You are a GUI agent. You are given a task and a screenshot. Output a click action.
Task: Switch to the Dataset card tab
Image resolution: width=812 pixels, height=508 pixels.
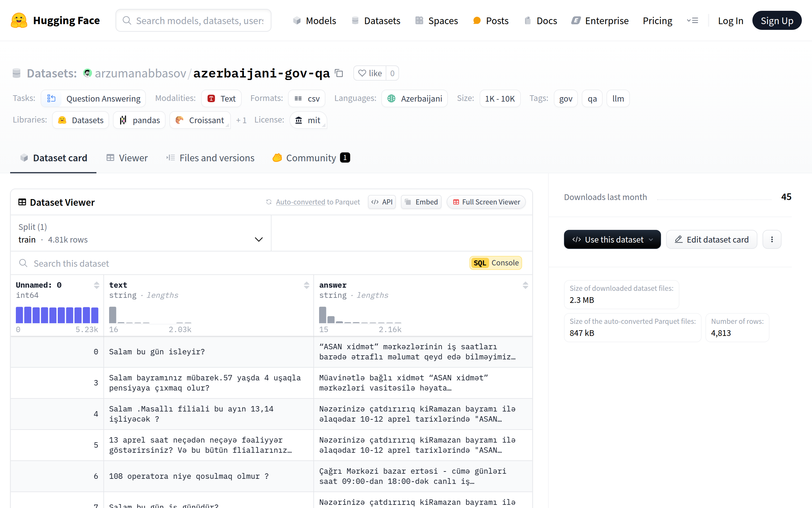[x=53, y=157]
